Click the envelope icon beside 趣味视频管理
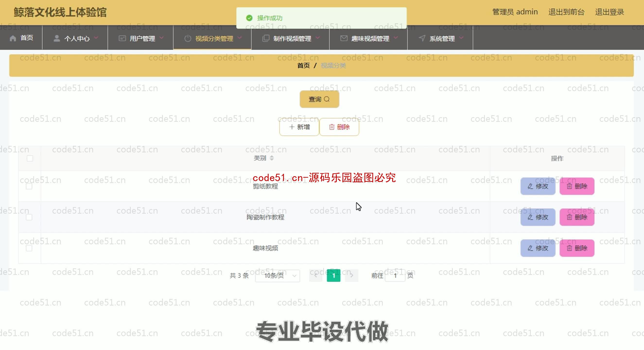The width and height of the screenshot is (644, 350). tap(344, 38)
